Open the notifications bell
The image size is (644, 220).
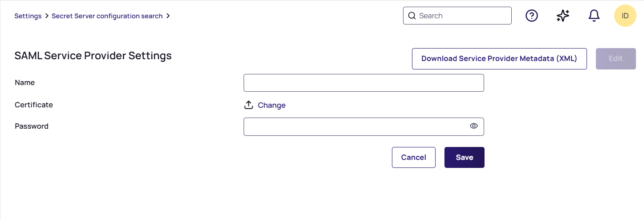[x=594, y=16]
